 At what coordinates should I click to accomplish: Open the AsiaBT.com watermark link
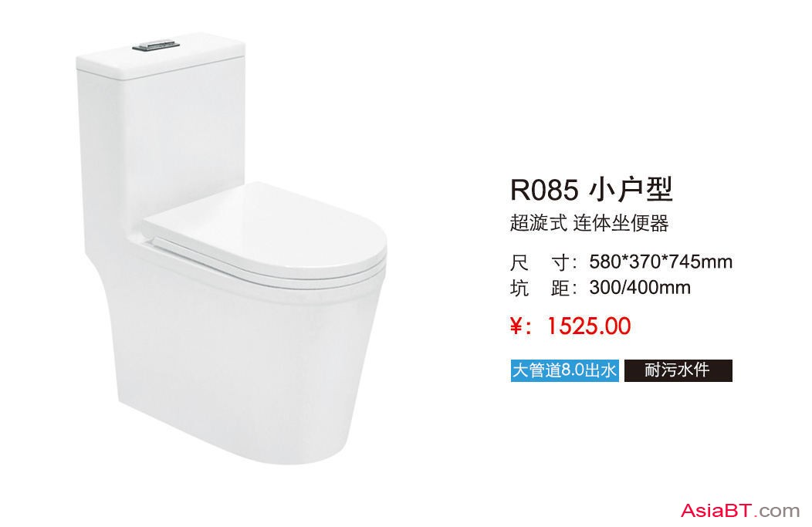click(740, 511)
